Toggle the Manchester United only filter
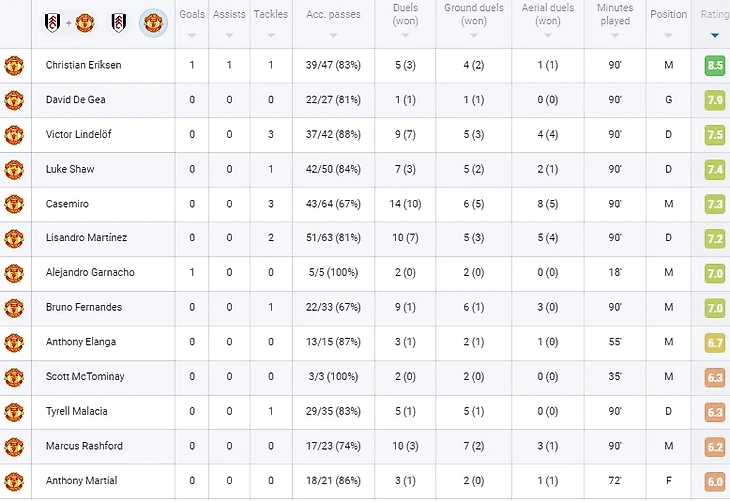 152,21
